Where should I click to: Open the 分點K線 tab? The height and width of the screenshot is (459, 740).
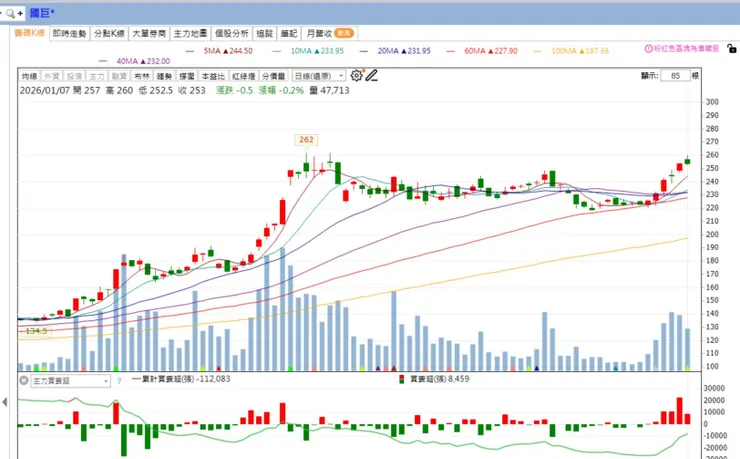109,33
